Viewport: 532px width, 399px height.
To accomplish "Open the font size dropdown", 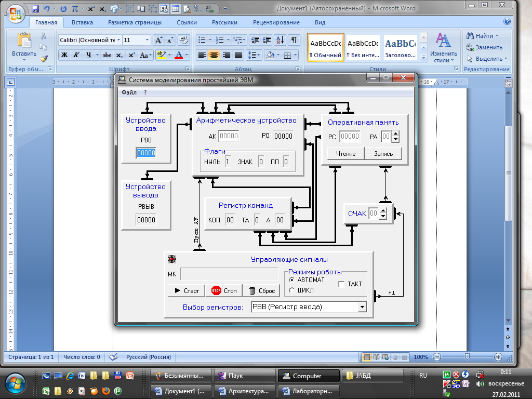I will [x=147, y=40].
